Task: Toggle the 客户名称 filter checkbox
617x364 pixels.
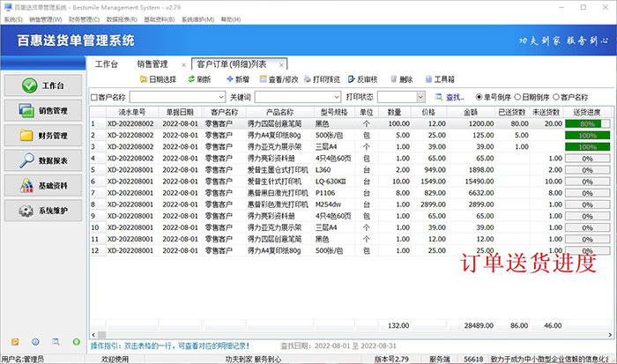Action: coord(94,97)
